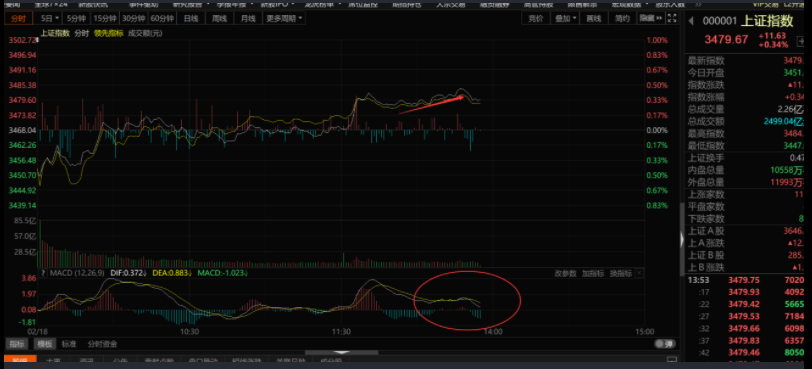812x369 pixels.
Task: Click the fullscreen expand icon
Action: pos(672,19)
